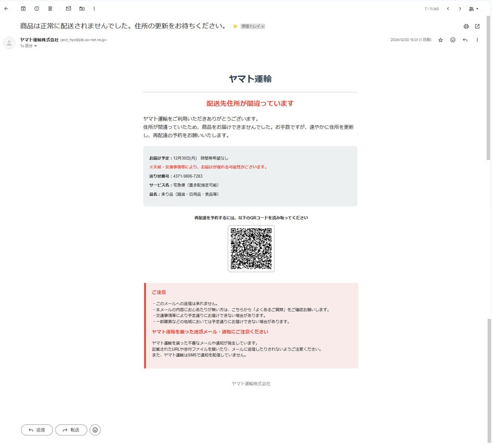Click the line beginning 一部離島などの地域
Viewport: 492px width, 448px height.
[x=221, y=322]
